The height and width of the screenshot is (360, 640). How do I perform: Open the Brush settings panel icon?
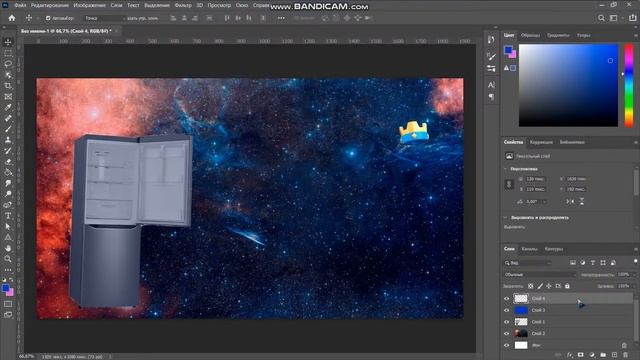click(x=491, y=56)
